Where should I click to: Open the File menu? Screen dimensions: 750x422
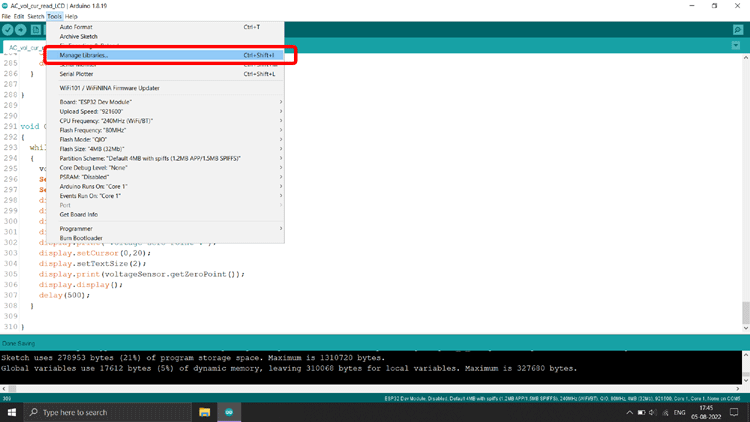[6, 16]
